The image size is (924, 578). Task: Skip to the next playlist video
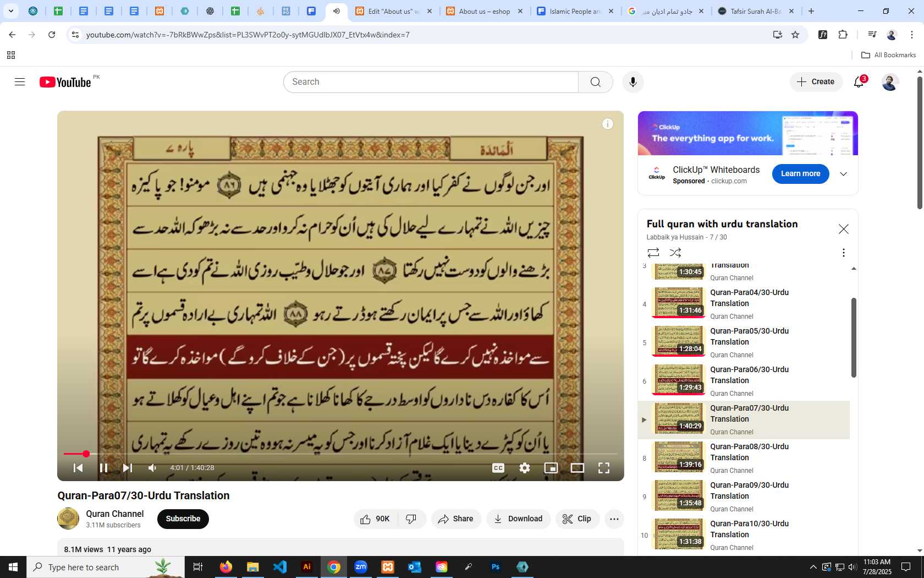128,468
